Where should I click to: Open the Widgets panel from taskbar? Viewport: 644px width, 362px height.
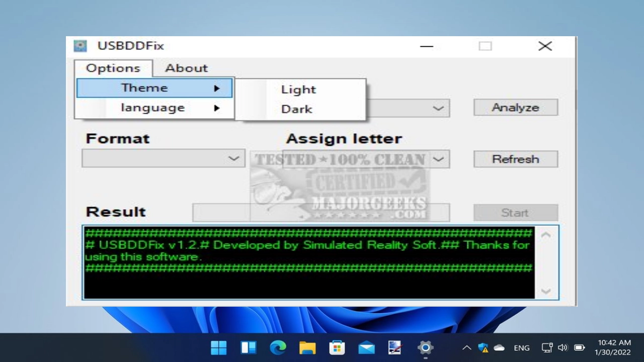[x=249, y=347]
